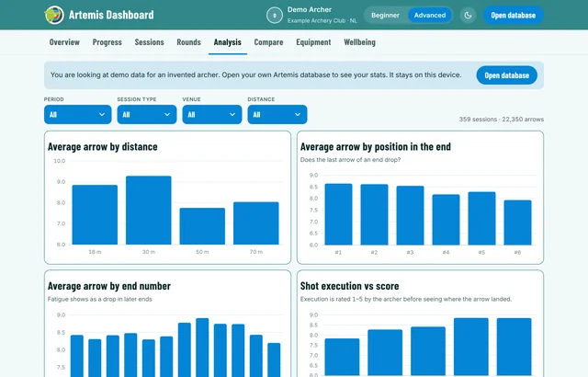
Task: Click Average arrow by position in the end heading
Action: 376,147
